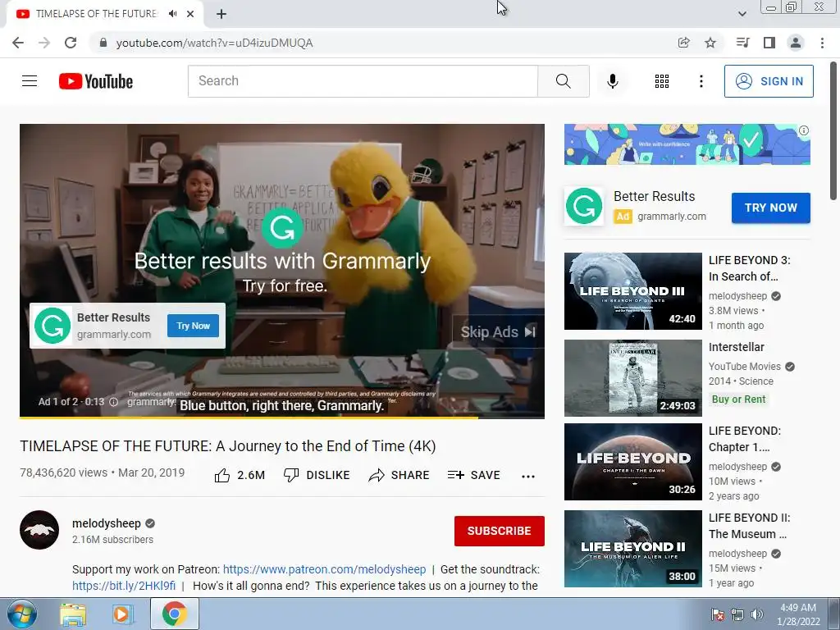Click the Grammarly logo in sidebar ad

[584, 206]
